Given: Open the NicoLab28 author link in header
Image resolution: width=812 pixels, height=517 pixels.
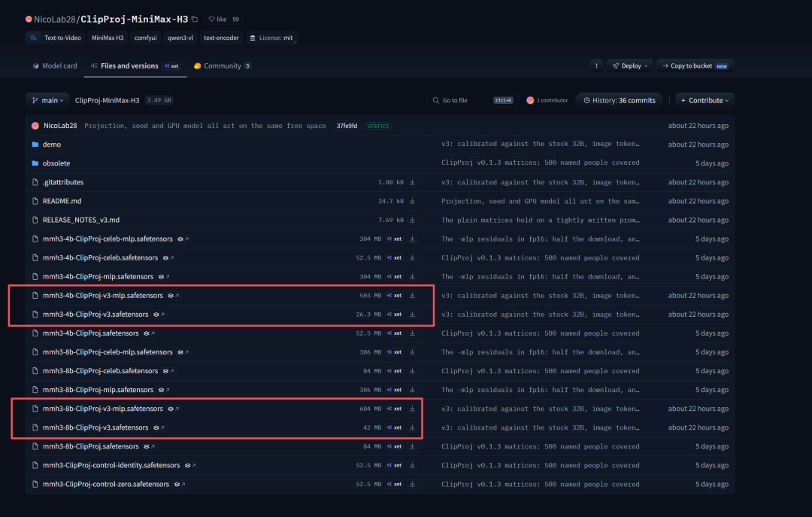Looking at the screenshot, I should [54, 19].
